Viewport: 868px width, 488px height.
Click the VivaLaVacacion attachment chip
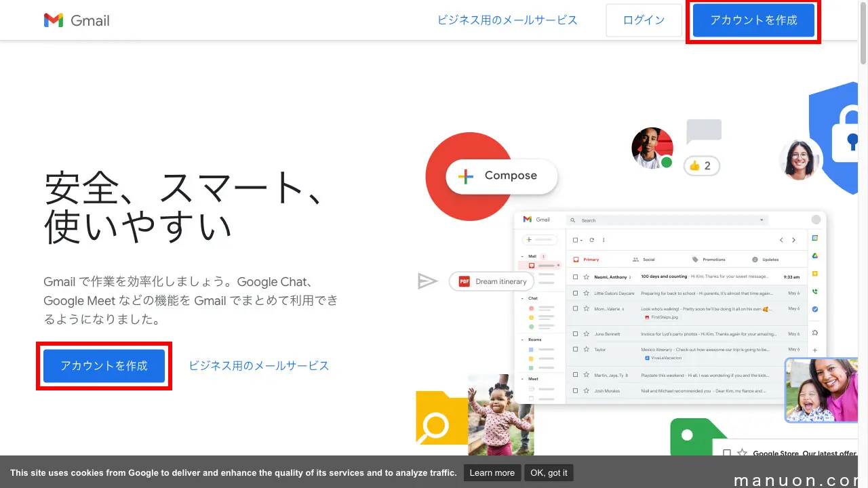(x=663, y=358)
